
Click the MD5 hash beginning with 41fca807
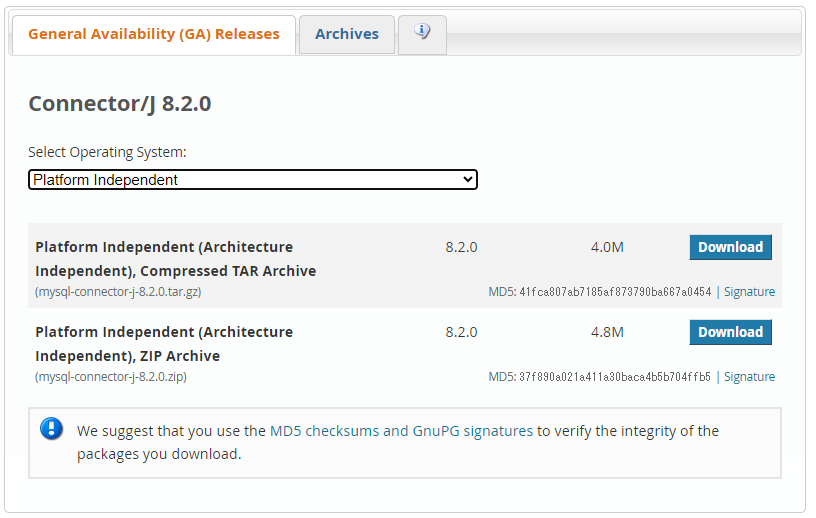[x=615, y=292]
